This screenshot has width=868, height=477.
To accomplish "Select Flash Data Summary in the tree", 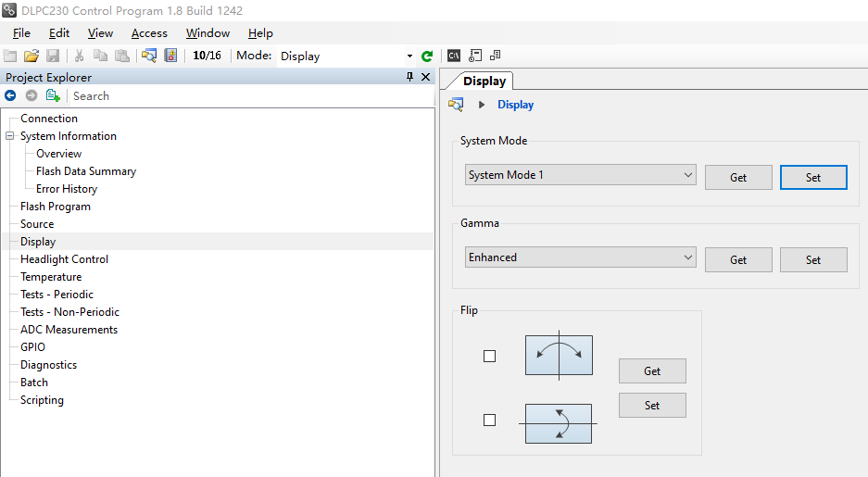I will [x=86, y=171].
